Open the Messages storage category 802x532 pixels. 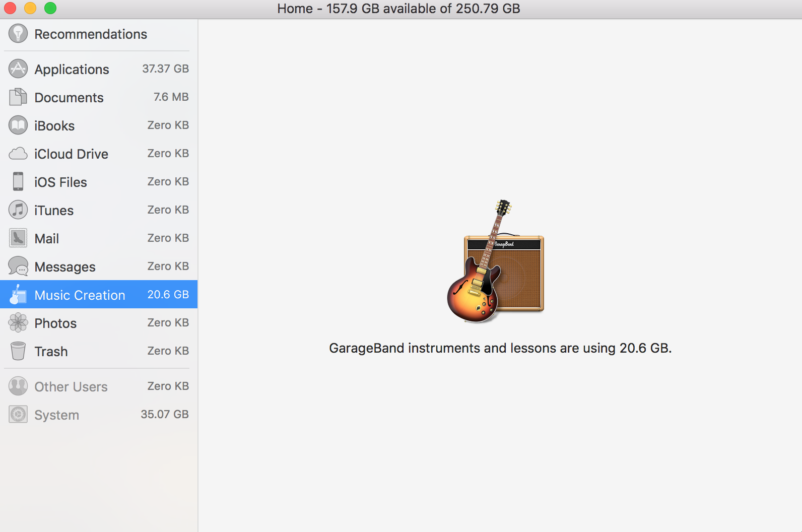point(99,267)
